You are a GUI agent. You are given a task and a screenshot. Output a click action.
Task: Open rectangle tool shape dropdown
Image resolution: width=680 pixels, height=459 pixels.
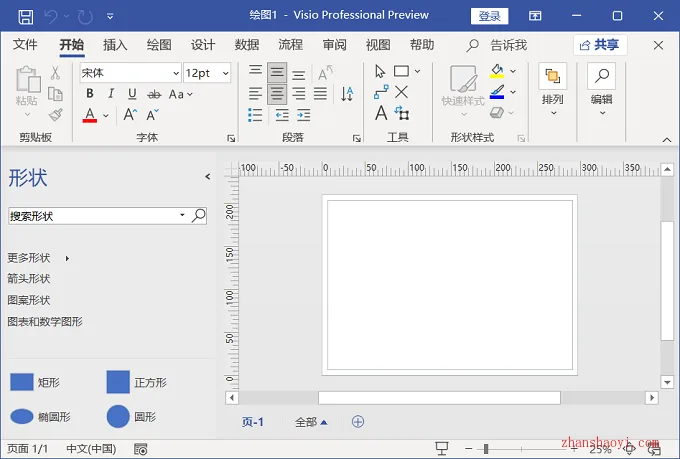(x=417, y=71)
